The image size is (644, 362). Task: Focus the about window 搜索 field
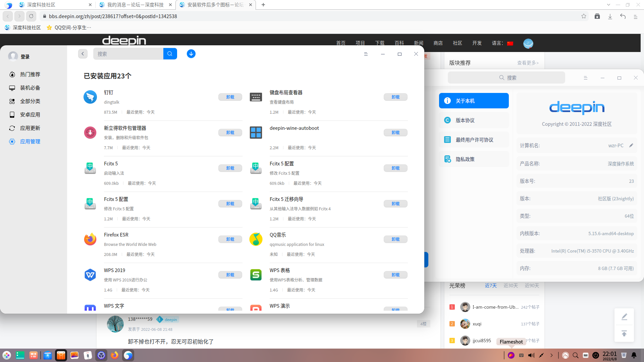coord(506,77)
